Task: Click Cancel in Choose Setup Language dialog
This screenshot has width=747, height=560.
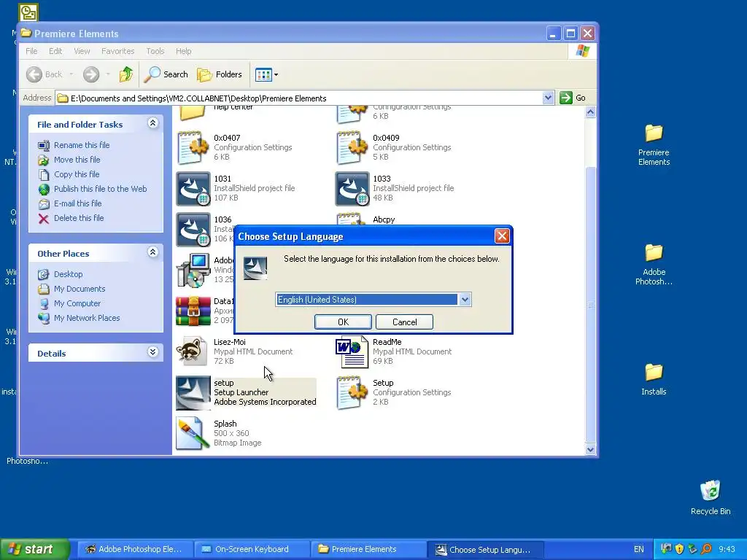Action: point(404,322)
